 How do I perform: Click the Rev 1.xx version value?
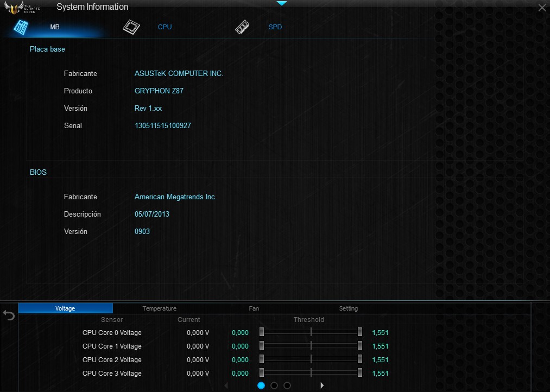pyautogui.click(x=148, y=108)
